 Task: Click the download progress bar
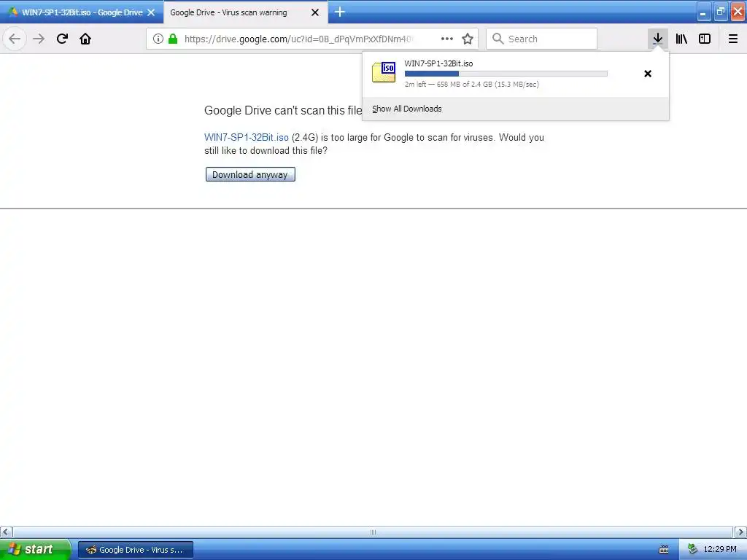tap(506, 74)
